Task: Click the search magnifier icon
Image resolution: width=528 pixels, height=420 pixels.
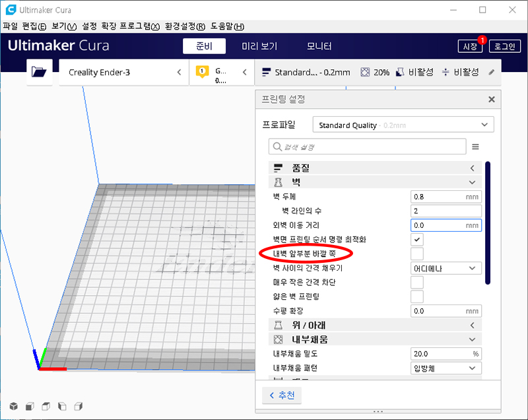Action: [277, 147]
